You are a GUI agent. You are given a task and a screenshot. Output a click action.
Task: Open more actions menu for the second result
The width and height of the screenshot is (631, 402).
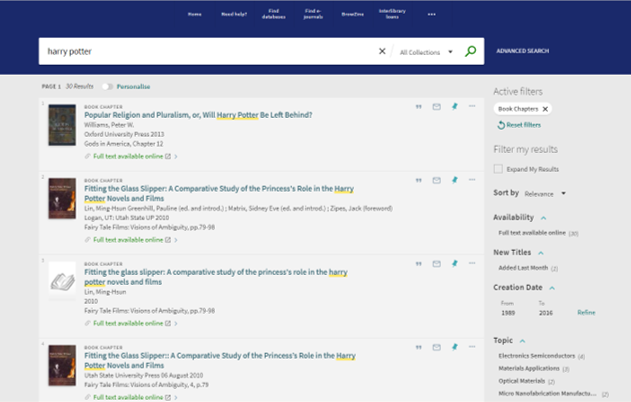[x=471, y=180]
